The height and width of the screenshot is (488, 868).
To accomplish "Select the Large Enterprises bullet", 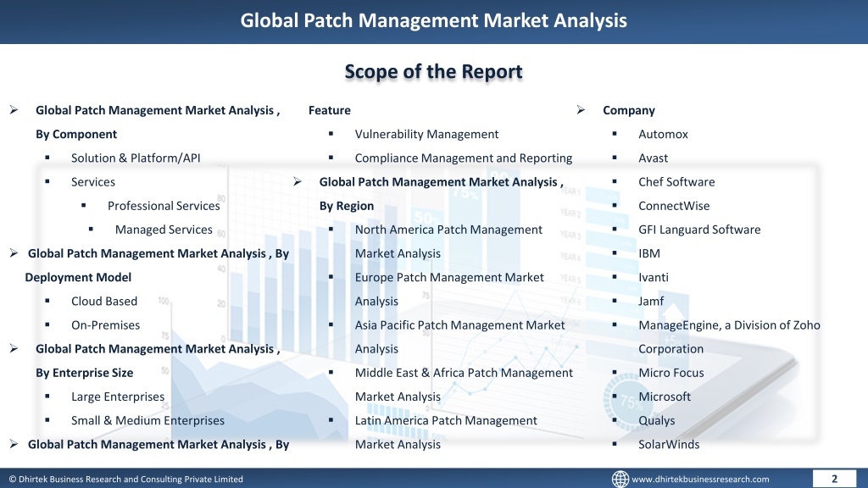I will click(118, 396).
